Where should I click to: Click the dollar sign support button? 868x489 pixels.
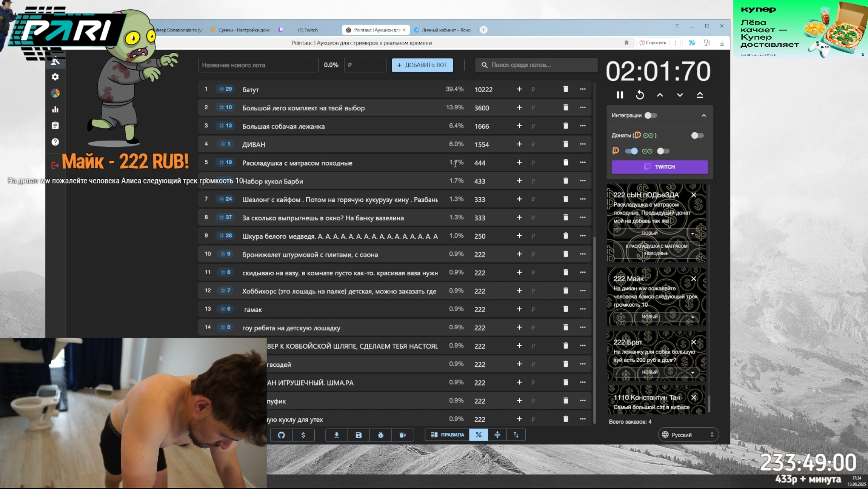pos(303,435)
